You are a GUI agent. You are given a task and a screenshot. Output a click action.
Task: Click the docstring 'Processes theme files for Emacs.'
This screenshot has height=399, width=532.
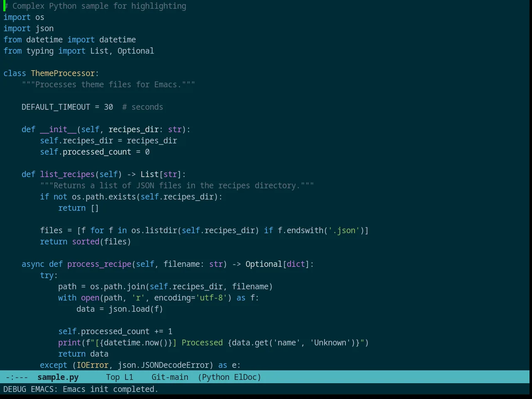click(x=108, y=84)
